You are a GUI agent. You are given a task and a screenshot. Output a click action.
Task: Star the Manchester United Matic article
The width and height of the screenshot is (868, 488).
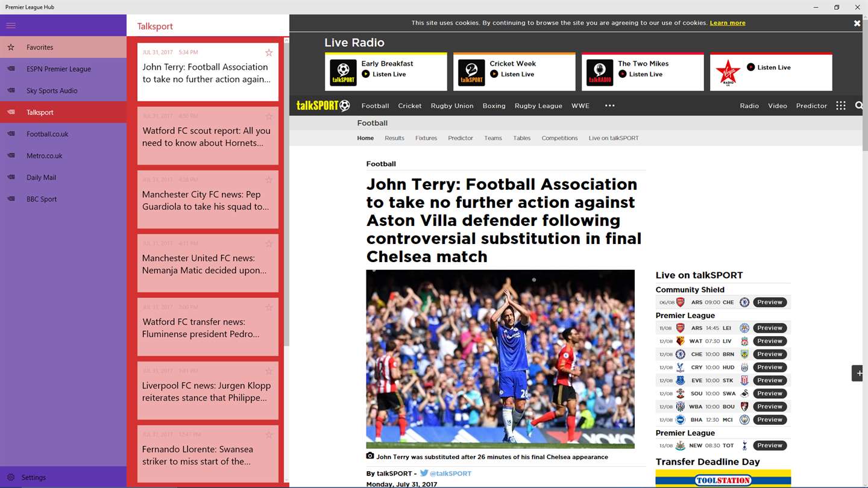tap(269, 243)
